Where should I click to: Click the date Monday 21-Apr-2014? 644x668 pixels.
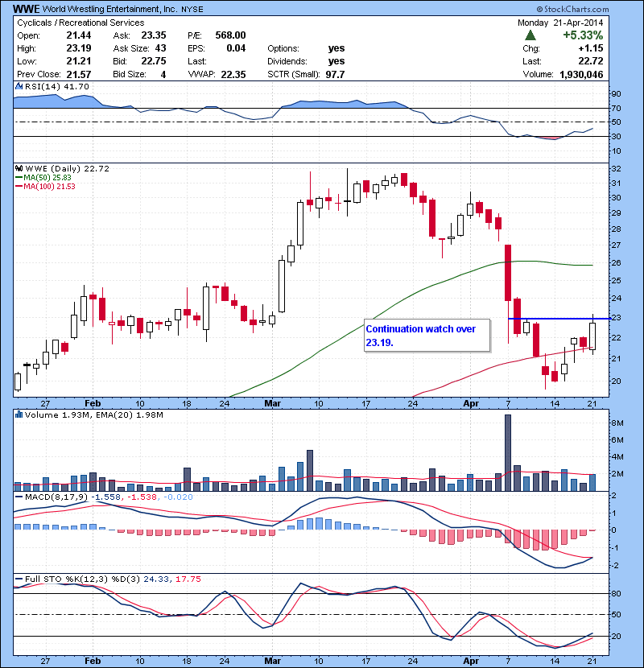[560, 23]
